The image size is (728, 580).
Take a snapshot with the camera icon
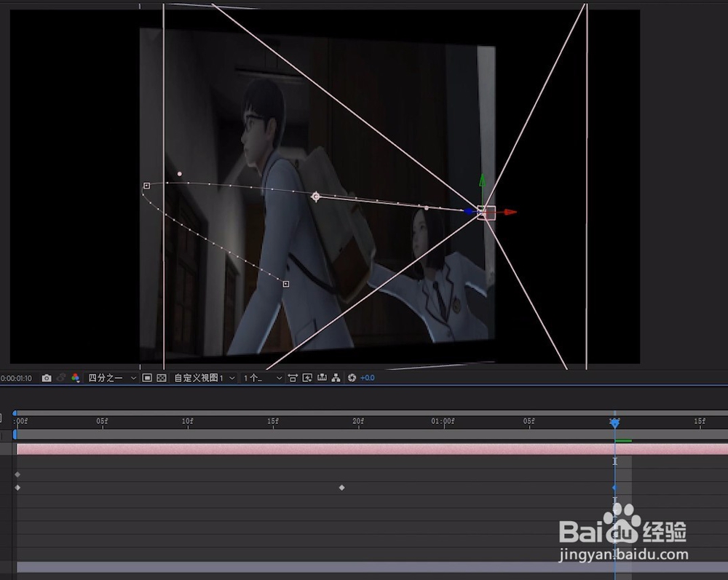(x=47, y=378)
